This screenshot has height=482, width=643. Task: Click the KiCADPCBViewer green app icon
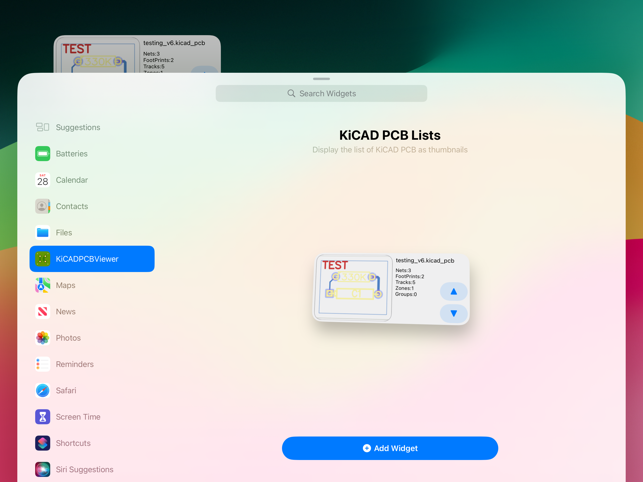[43, 259]
